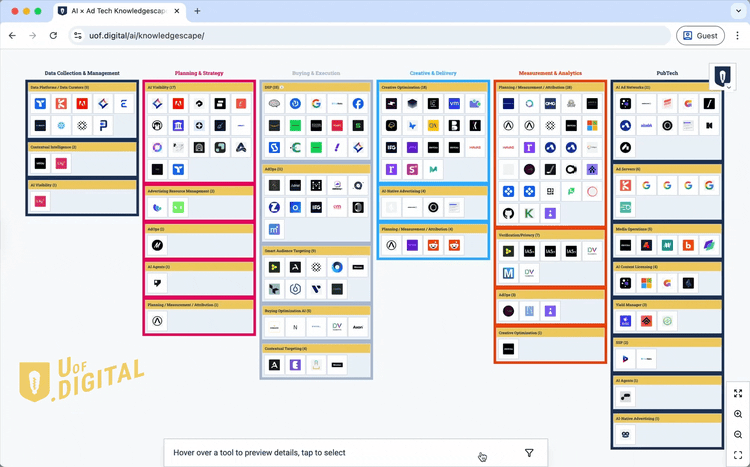Select the blue vm logo in Creative Optimization
This screenshot has height=467, width=750.
(x=454, y=103)
